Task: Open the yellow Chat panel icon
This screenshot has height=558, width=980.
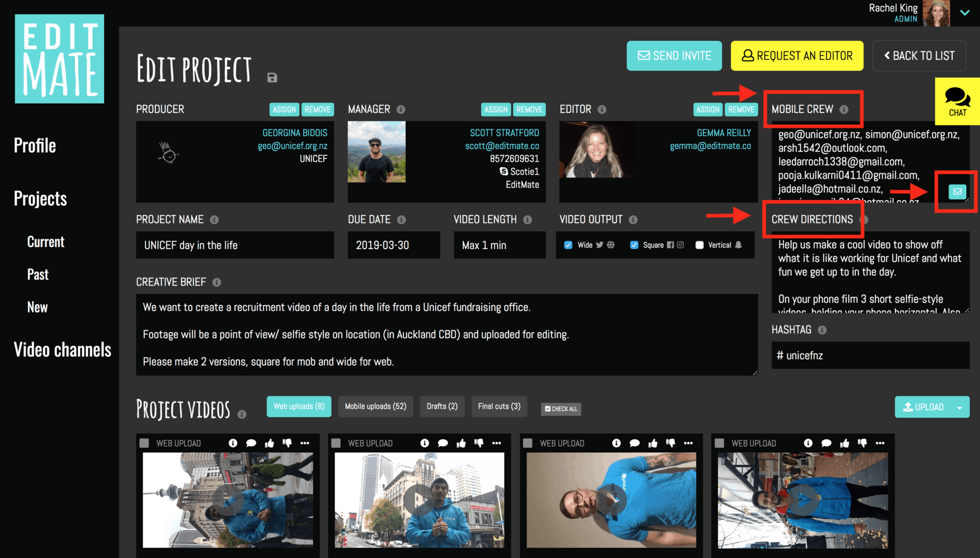Action: [x=957, y=101]
